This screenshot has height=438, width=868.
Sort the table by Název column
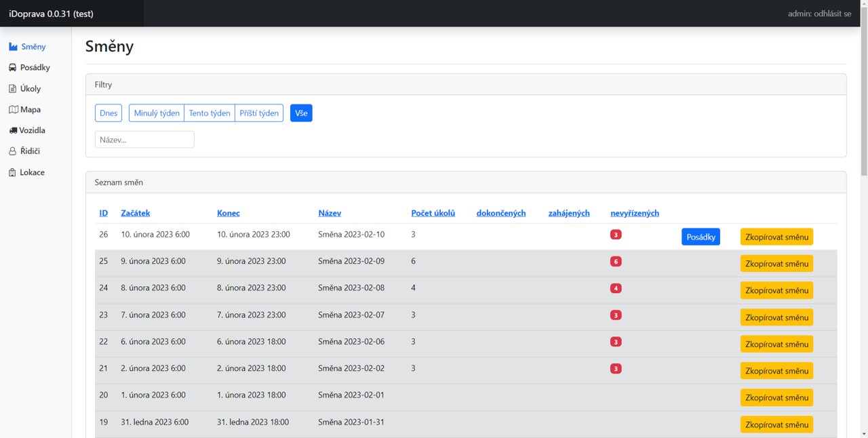click(330, 213)
